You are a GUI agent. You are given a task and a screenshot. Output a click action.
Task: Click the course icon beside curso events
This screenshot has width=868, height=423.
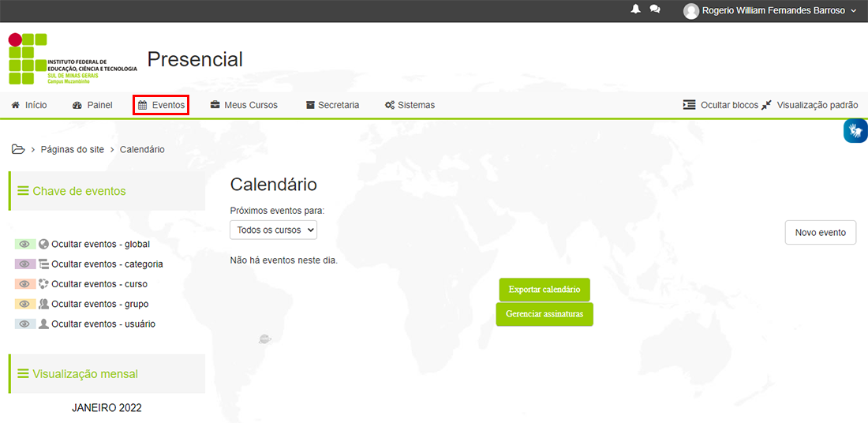44,284
